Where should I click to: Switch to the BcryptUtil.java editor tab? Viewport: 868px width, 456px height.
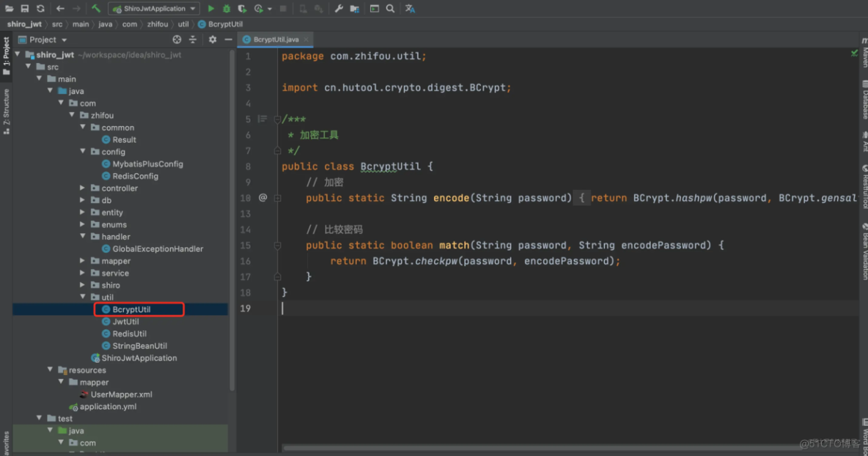(x=275, y=39)
